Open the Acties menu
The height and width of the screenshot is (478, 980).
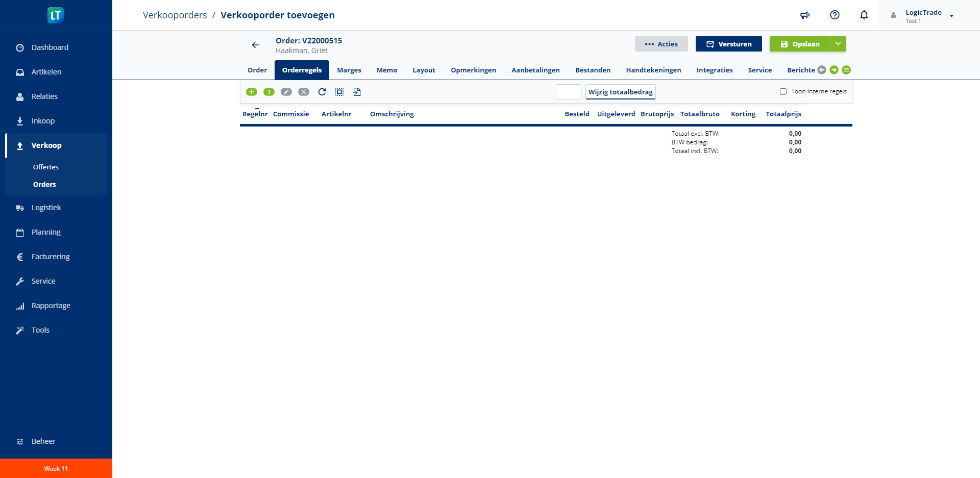tap(661, 44)
